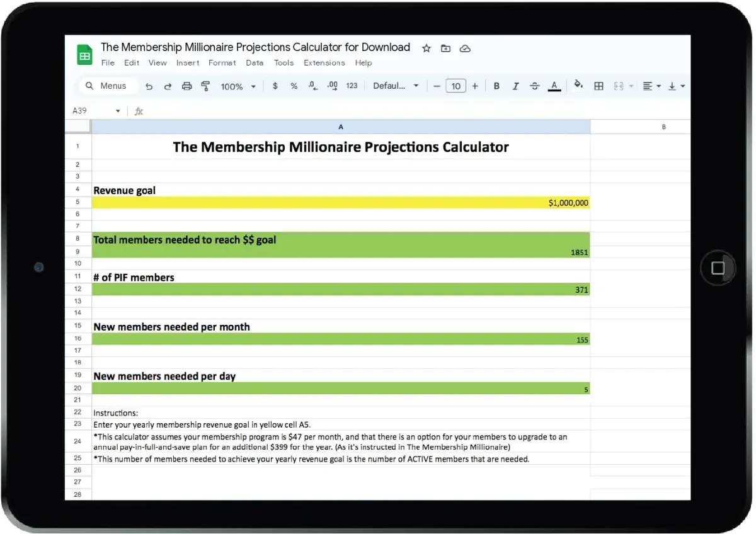
Task: Toggle bold formatting
Action: tap(496, 86)
